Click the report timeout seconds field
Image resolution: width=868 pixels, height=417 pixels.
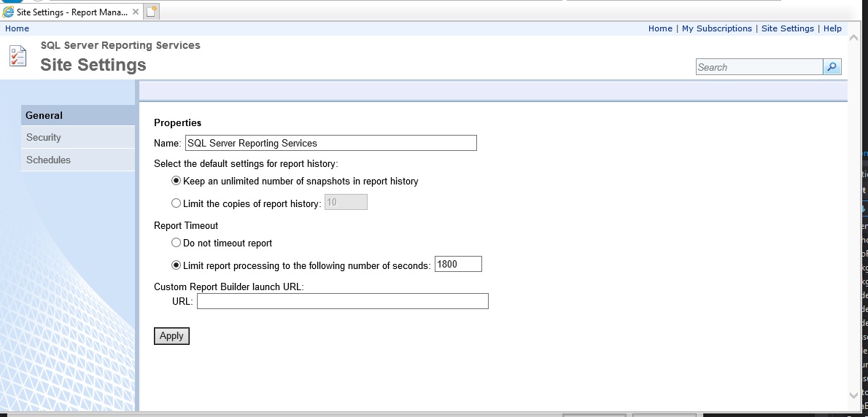(x=458, y=264)
